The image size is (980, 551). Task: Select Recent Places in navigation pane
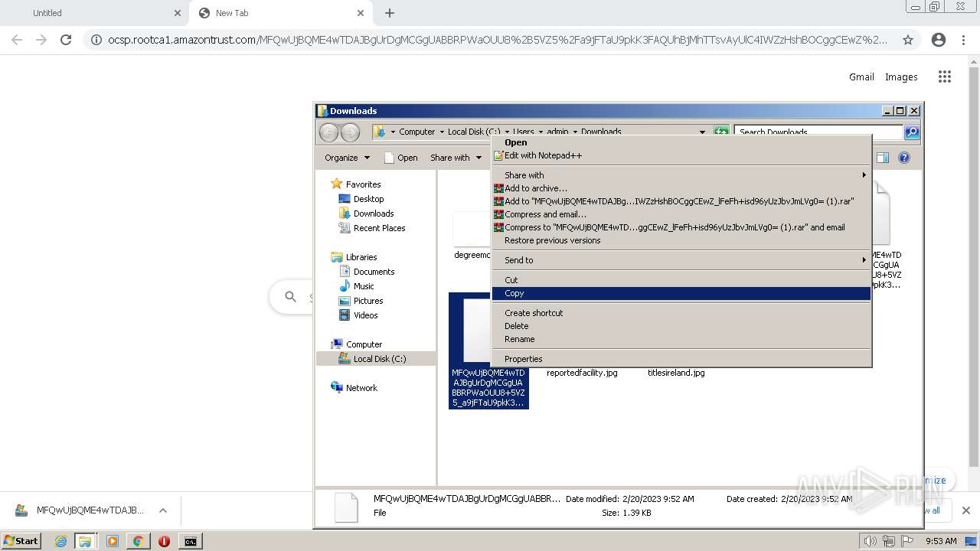tap(372, 228)
